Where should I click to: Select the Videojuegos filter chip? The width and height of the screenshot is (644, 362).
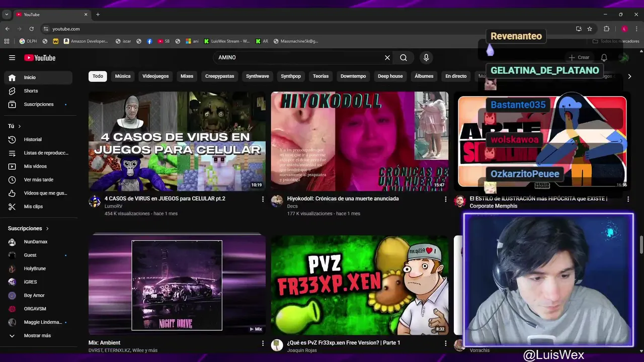pos(155,76)
